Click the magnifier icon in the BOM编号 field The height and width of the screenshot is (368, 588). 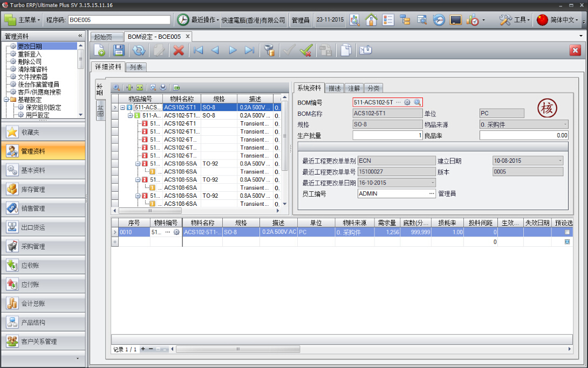[418, 102]
